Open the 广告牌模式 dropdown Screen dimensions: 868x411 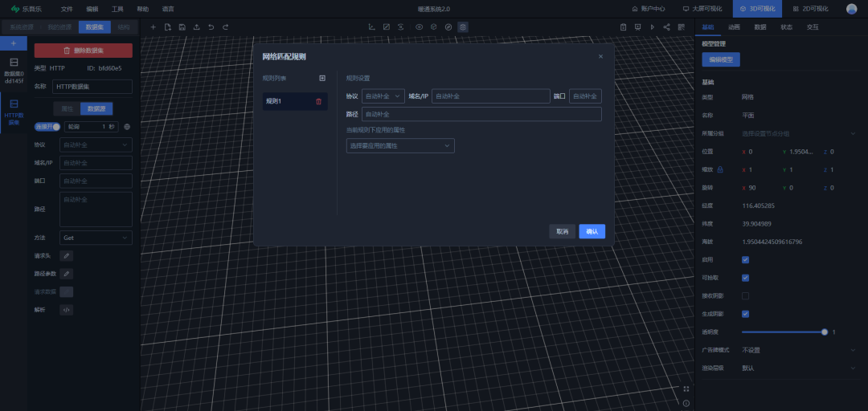point(799,350)
